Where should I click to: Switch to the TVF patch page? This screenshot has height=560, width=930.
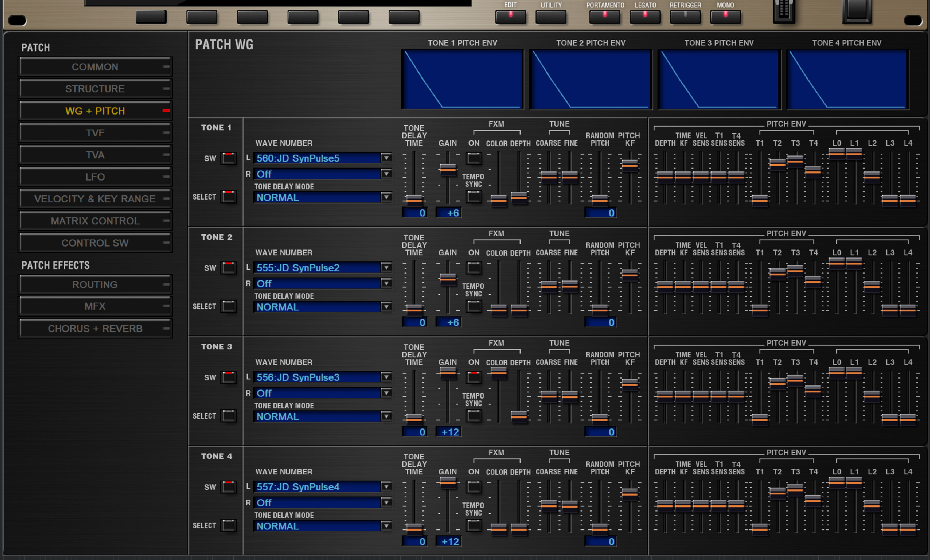[95, 133]
